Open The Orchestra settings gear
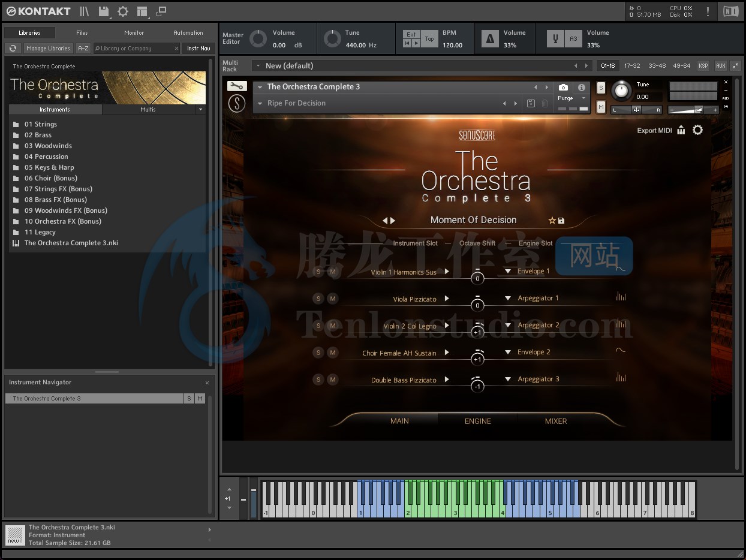 697,130
